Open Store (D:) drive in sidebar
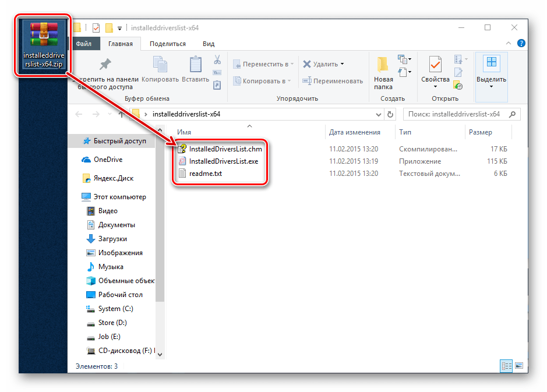Viewport: 547px width, 392px height. (x=106, y=323)
